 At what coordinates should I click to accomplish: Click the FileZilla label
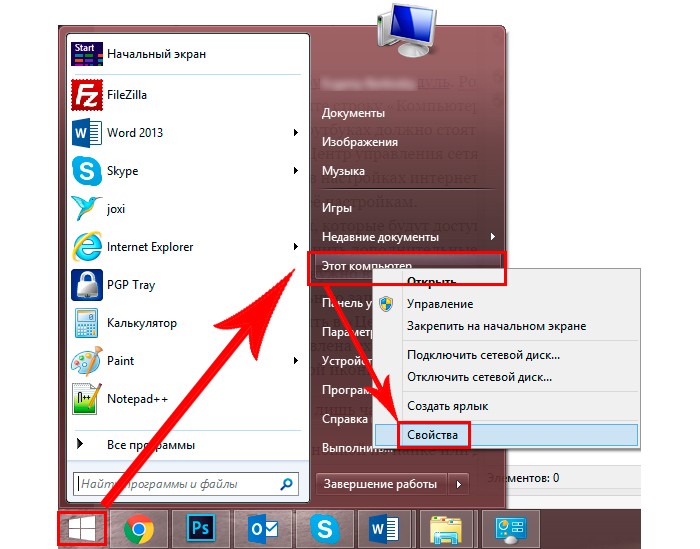[x=127, y=95]
